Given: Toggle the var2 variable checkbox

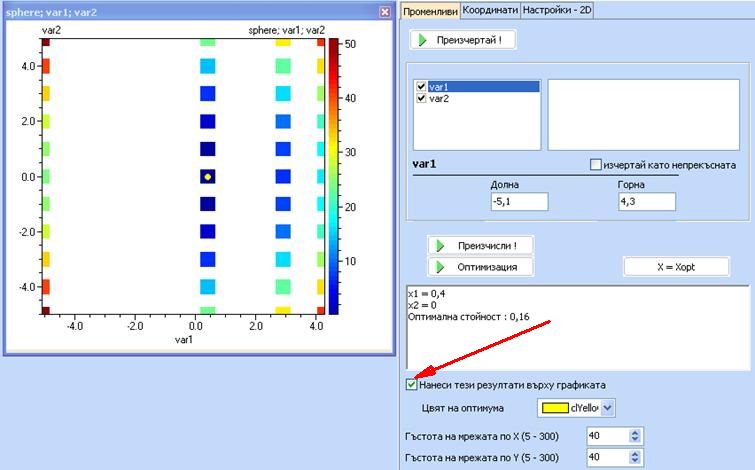Looking at the screenshot, I should point(421,99).
